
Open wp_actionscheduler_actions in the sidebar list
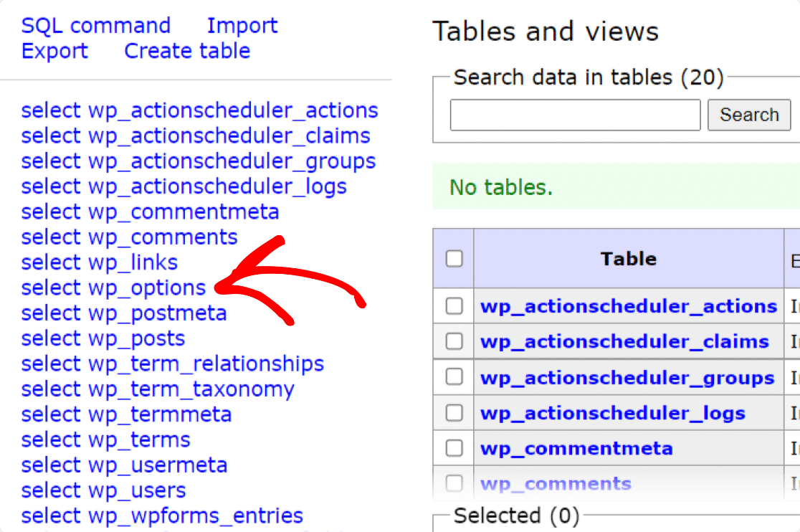tap(233, 111)
